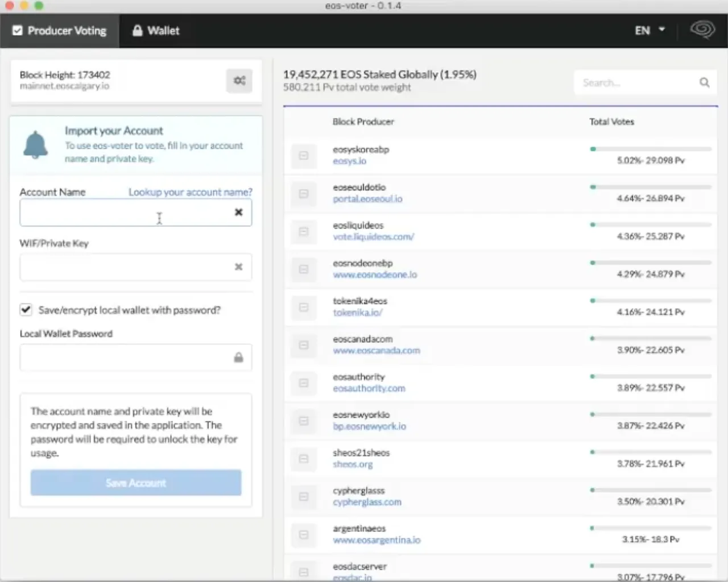Open the www.eosnodeone.io link
The width and height of the screenshot is (728, 582).
pos(375,275)
